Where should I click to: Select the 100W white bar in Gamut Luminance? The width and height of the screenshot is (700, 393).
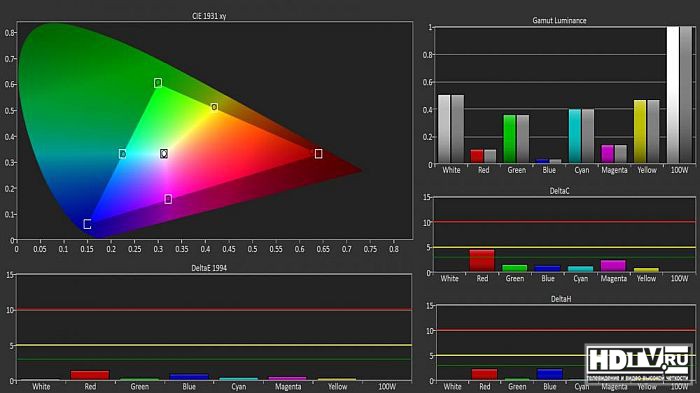(673, 95)
